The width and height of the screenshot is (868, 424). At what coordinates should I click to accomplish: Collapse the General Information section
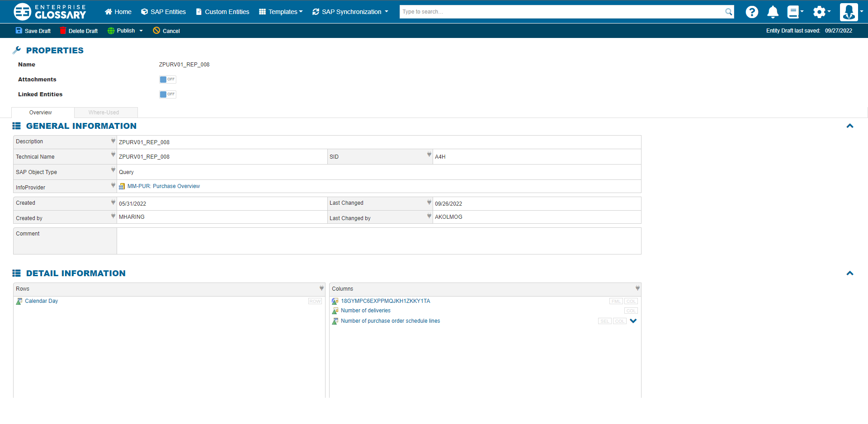point(849,126)
